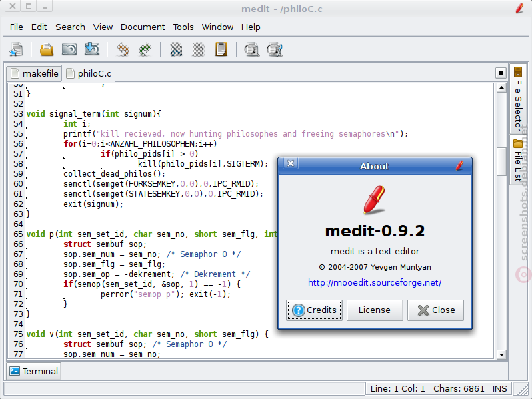Open the File menu

[x=16, y=27]
